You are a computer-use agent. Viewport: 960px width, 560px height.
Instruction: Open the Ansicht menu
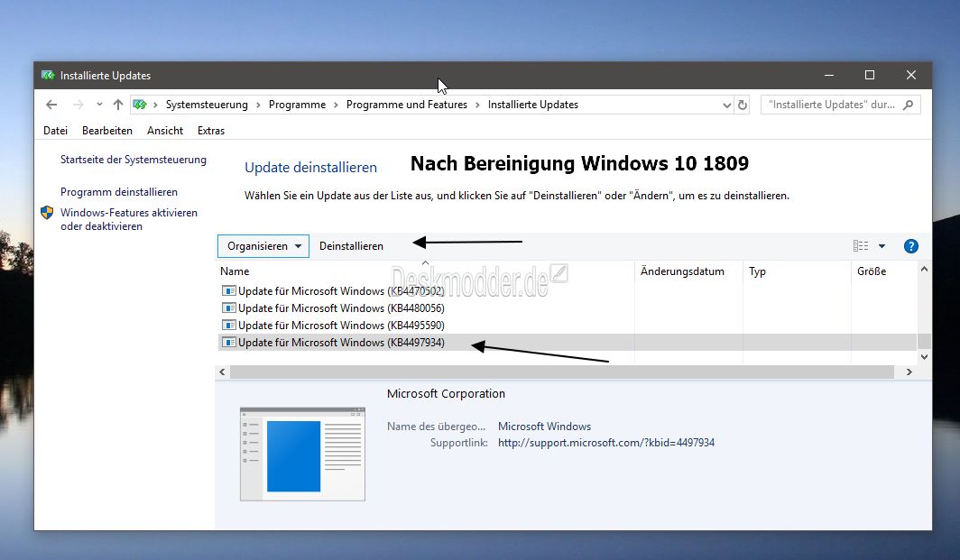pos(165,131)
